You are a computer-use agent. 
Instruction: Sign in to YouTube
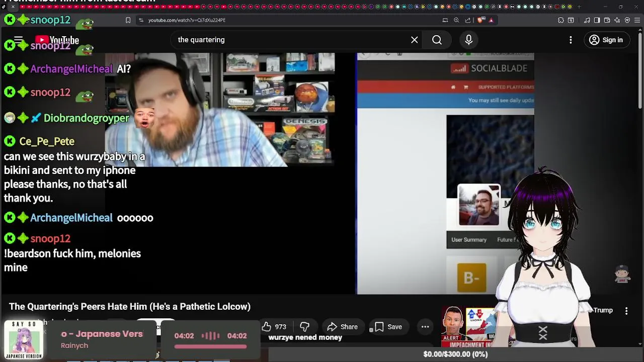pyautogui.click(x=606, y=40)
